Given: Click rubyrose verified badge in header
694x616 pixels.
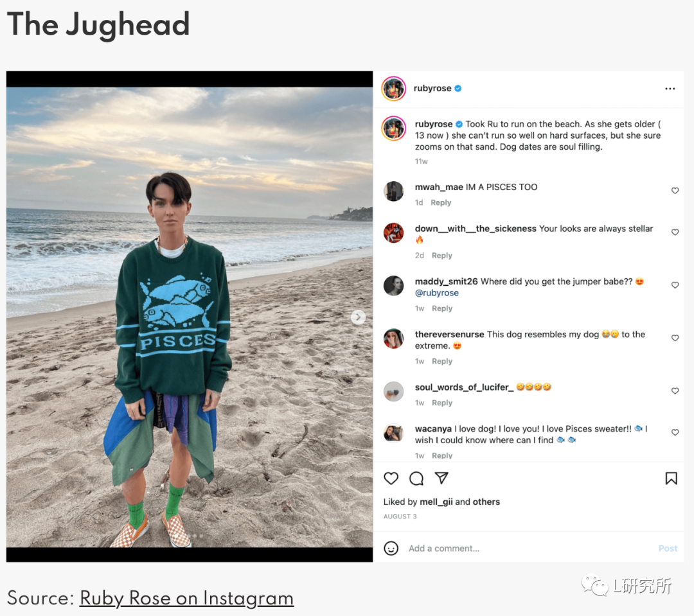Looking at the screenshot, I should (458, 89).
